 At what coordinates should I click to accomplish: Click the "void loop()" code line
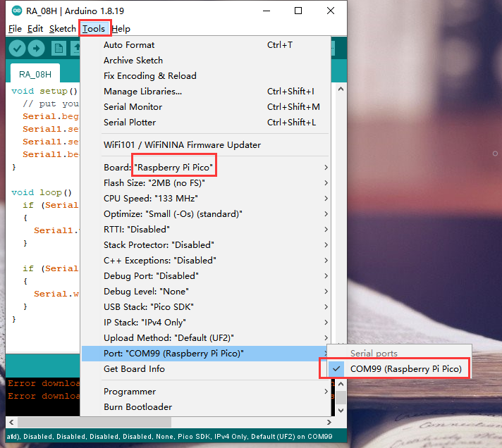[x=42, y=192]
